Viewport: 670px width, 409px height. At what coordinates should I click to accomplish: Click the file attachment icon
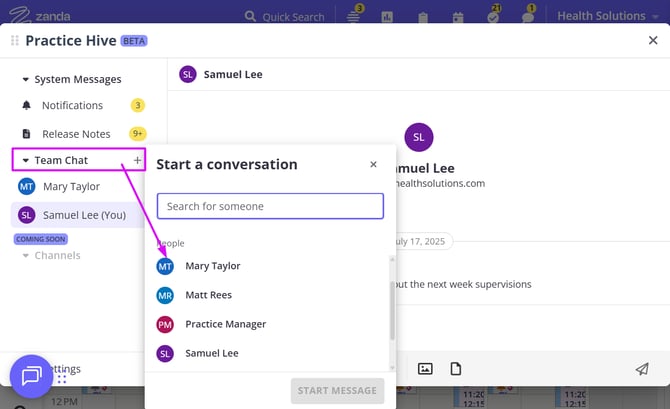pos(456,369)
